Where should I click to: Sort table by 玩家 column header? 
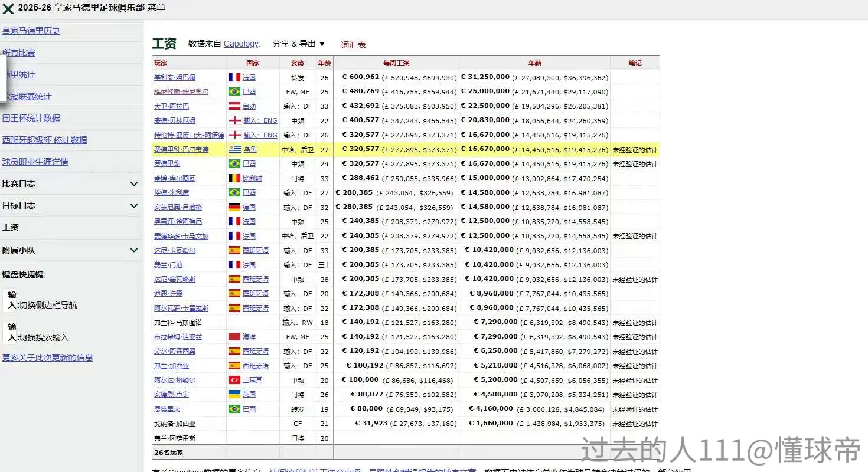[161, 63]
